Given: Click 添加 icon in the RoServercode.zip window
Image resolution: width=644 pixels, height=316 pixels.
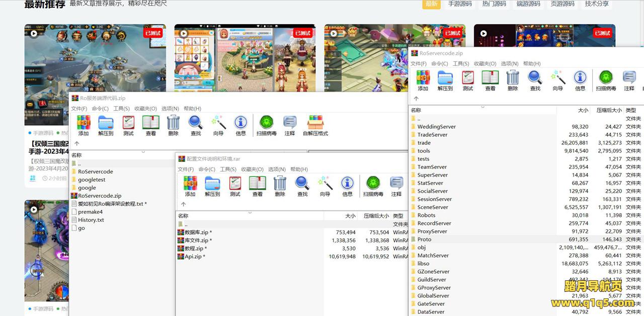Looking at the screenshot, I should [x=423, y=80].
